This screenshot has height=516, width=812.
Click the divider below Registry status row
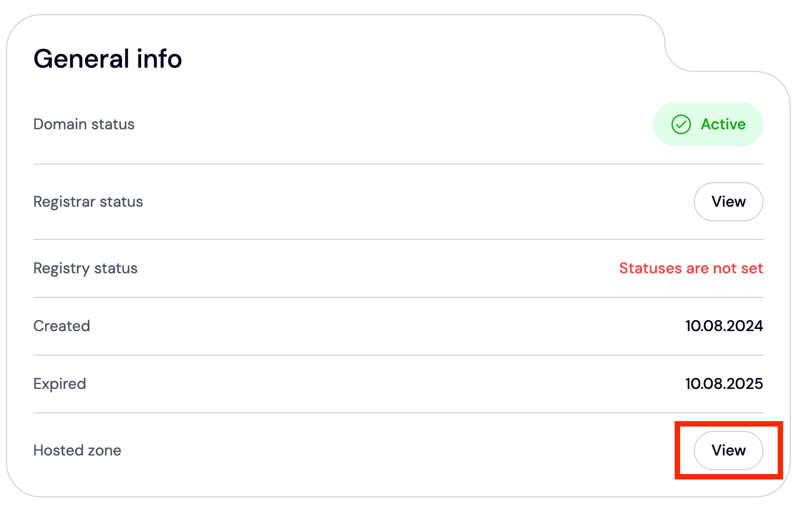coord(398,297)
